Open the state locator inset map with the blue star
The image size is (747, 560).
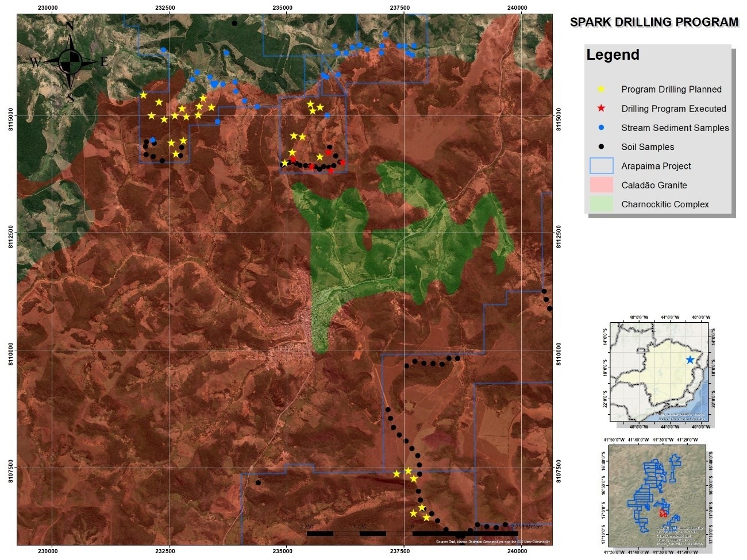(660, 372)
